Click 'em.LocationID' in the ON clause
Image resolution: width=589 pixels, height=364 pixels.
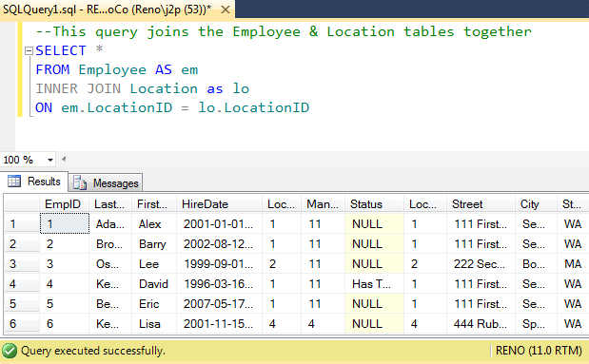point(117,108)
